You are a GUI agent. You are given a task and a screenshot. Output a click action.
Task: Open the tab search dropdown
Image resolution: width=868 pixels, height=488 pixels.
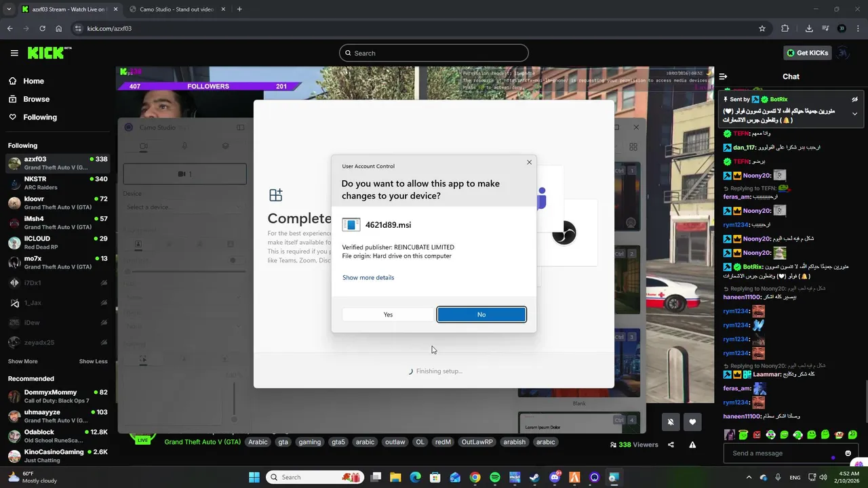[9, 9]
